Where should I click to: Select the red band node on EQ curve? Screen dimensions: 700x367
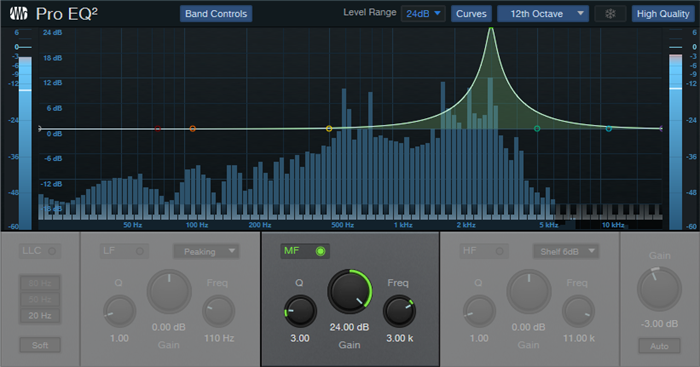(158, 129)
